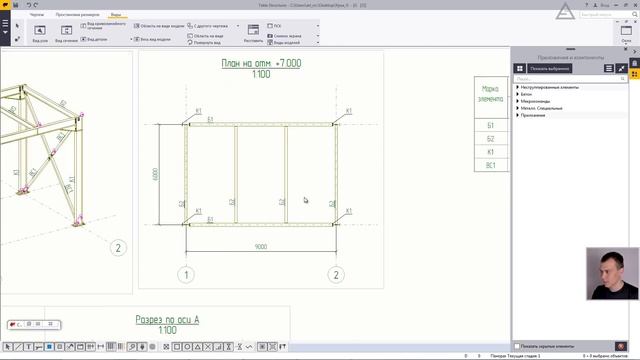Toggle the circle snap switch
The height and width of the screenshot is (360, 640).
coord(187,347)
